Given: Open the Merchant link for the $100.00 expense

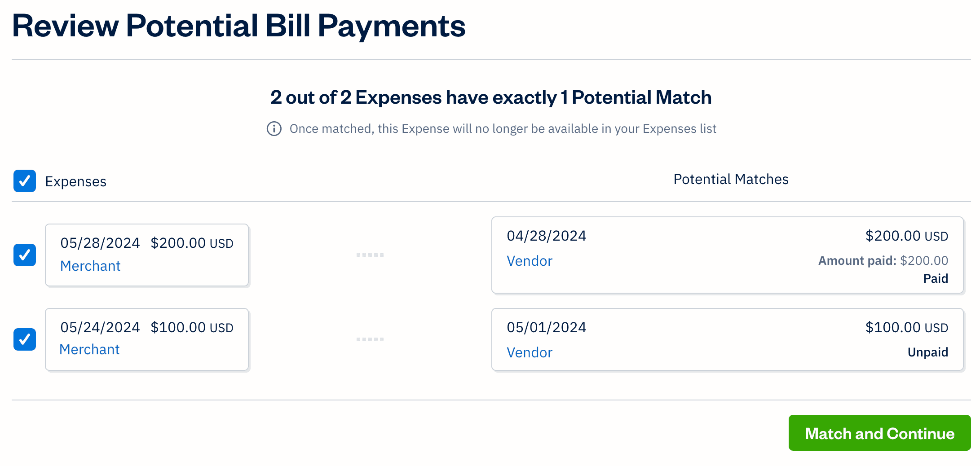Looking at the screenshot, I should [x=90, y=349].
